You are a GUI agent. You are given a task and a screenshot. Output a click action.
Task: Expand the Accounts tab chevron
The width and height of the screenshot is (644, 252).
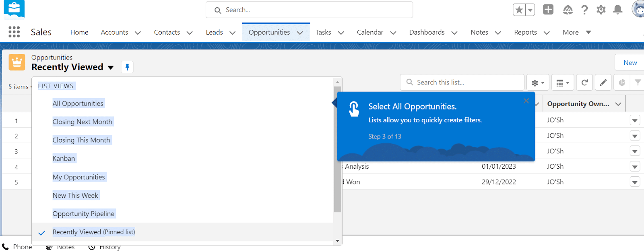138,33
